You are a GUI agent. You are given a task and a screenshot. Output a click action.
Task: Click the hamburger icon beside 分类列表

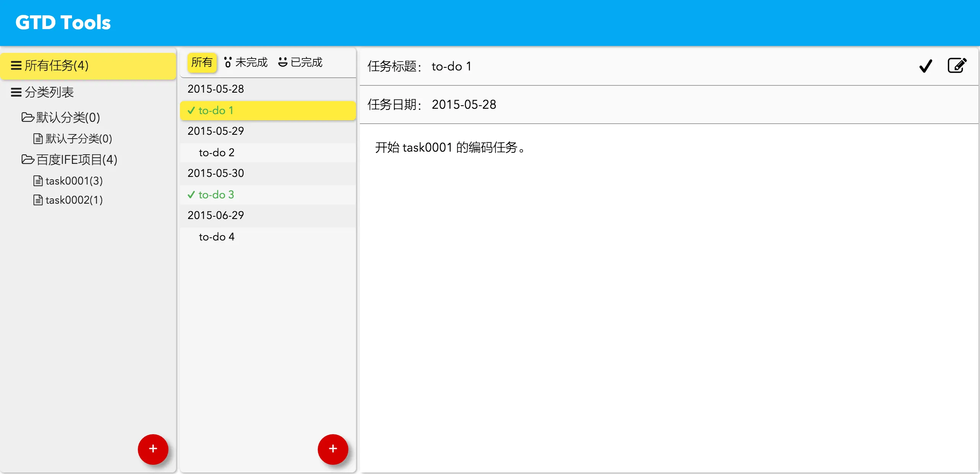tap(16, 92)
